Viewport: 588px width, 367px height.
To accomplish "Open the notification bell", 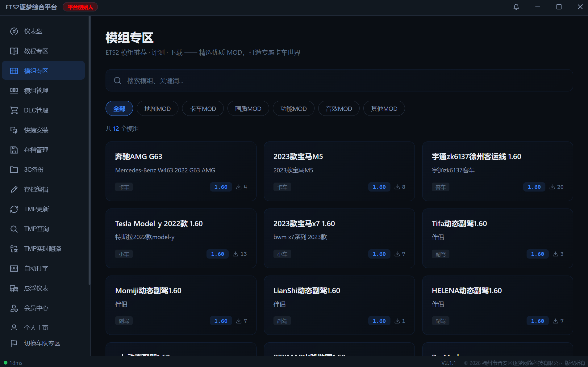I will (x=516, y=7).
